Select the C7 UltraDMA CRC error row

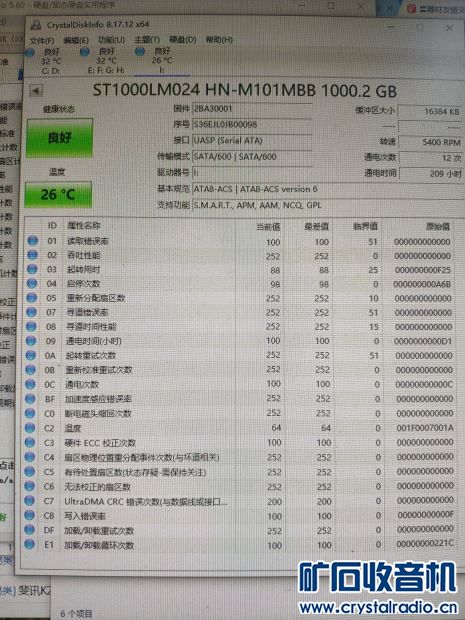[x=240, y=501]
